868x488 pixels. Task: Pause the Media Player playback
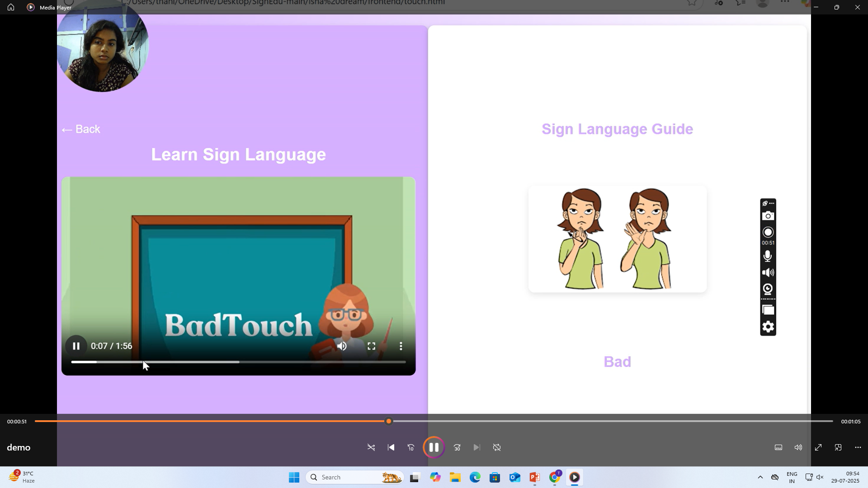[x=434, y=447]
